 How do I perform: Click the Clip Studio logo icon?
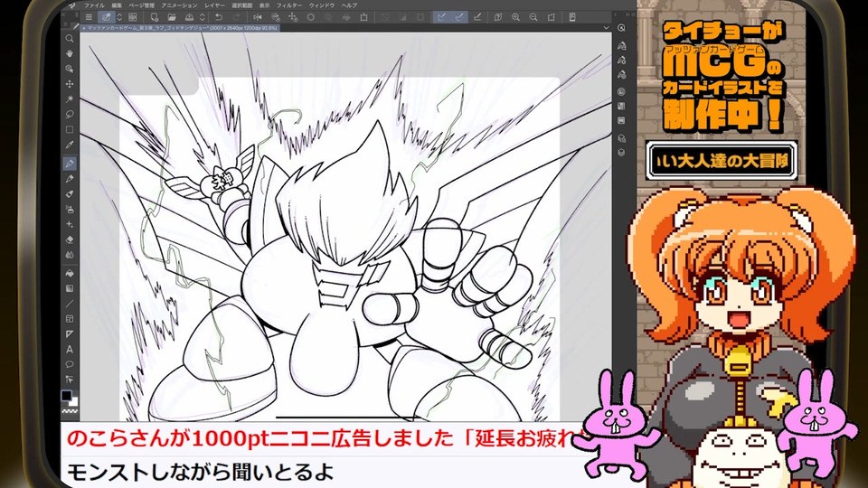click(72, 5)
